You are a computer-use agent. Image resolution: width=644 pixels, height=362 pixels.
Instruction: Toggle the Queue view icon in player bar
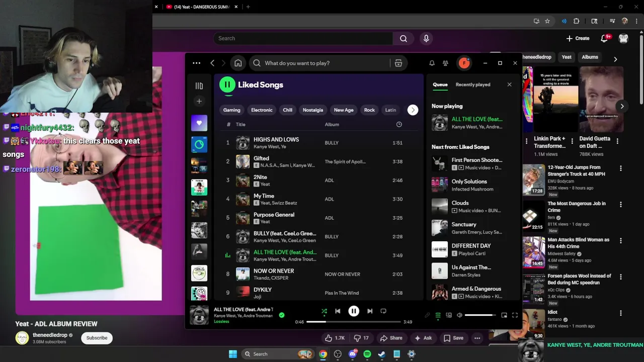(438, 315)
